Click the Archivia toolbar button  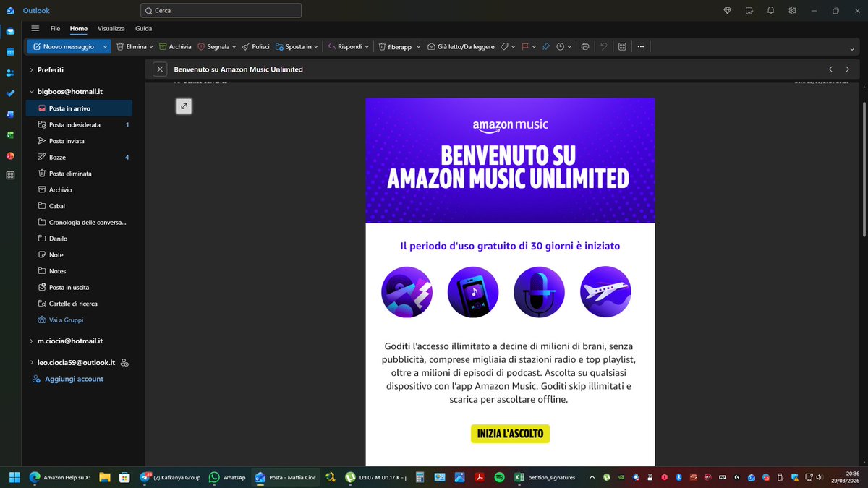point(175,46)
